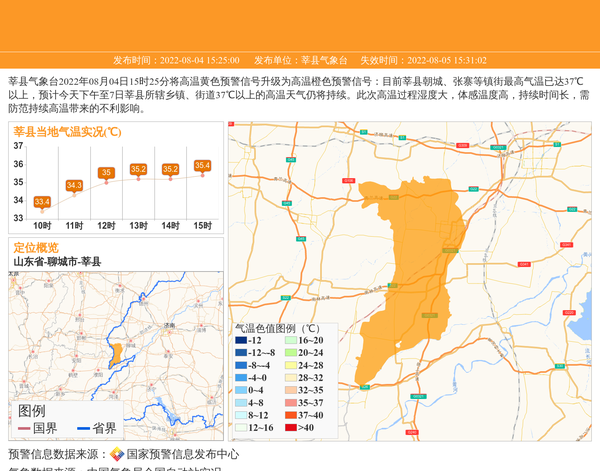Screen dimensions: 600x471
Task: Click the 35.4 temperature marker at 15时
Action: point(202,165)
